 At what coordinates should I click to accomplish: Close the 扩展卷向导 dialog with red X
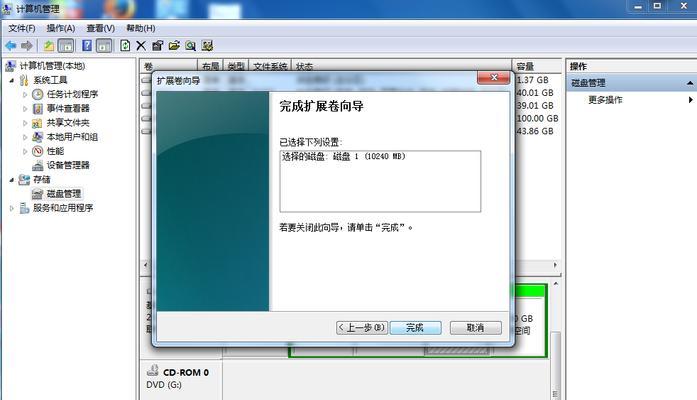(493, 77)
